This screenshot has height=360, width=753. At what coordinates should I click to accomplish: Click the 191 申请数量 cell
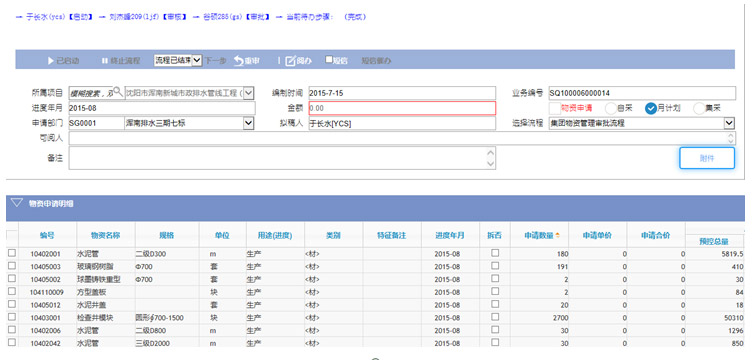[540, 266]
